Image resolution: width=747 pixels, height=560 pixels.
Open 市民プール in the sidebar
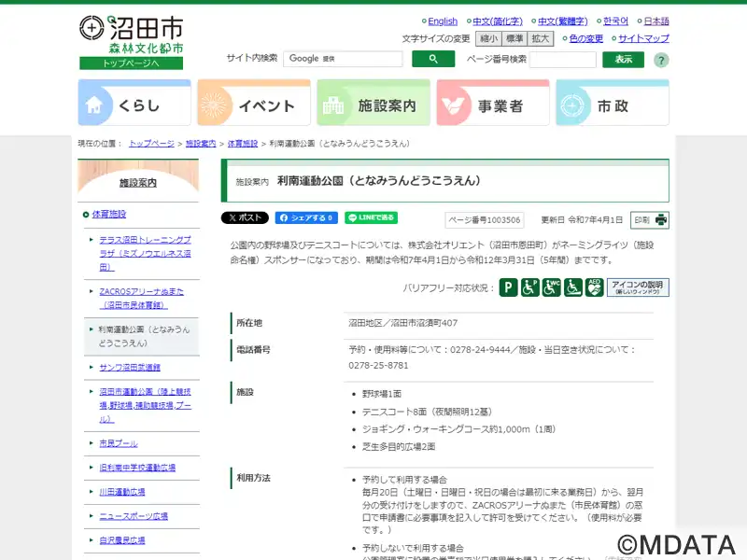[118, 443]
